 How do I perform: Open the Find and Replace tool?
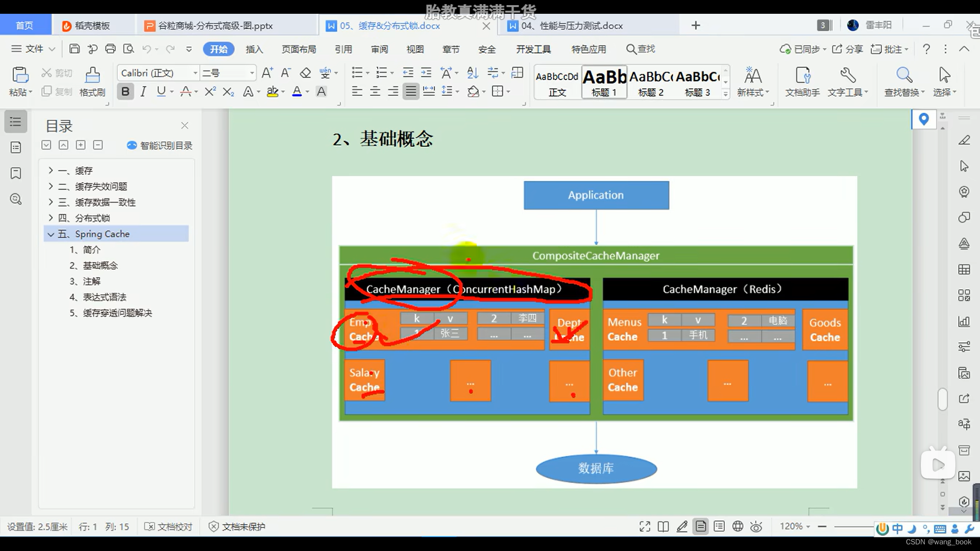coord(902,80)
